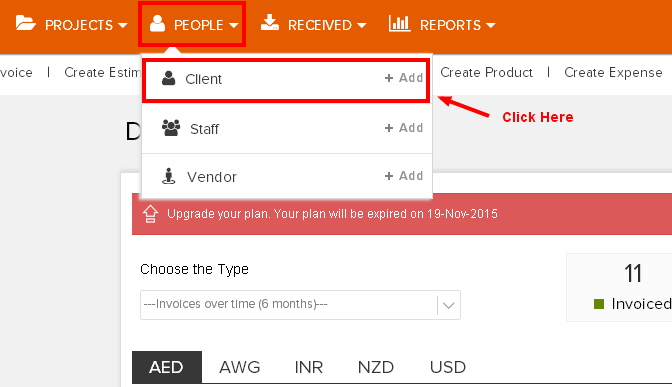Expand the Projects menu caret
Viewport: 672px width, 387px height.
tap(123, 26)
